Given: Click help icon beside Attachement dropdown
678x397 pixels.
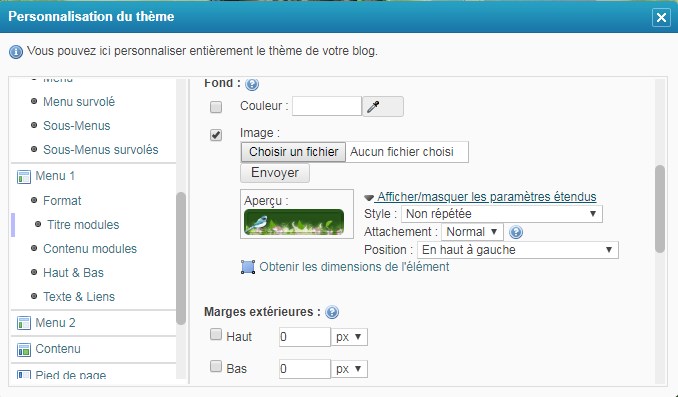Looking at the screenshot, I should point(516,232).
